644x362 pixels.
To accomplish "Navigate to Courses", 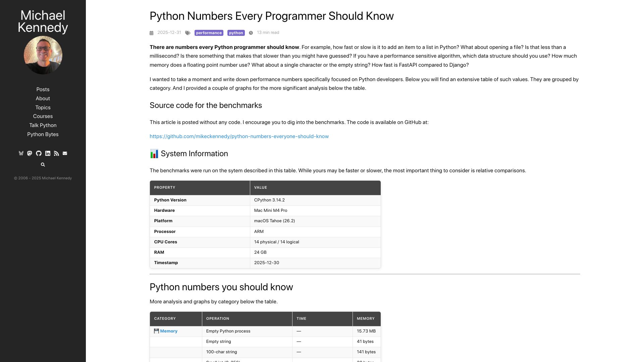I will [43, 116].
